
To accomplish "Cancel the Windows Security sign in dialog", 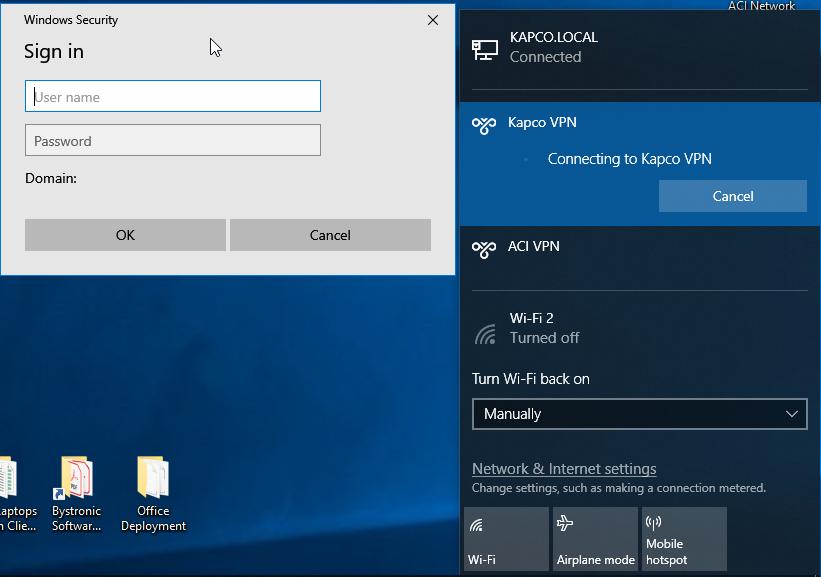I will coord(330,235).
